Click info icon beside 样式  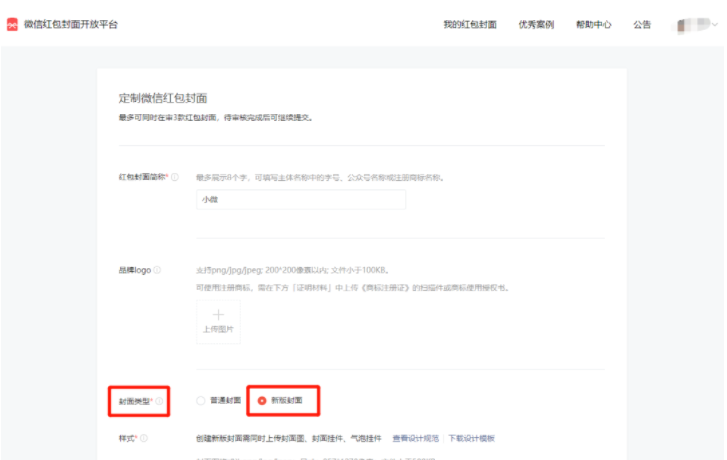point(144,438)
